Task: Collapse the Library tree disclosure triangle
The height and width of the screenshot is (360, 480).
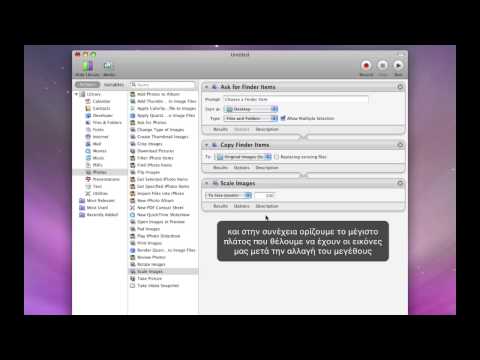Action: [76, 94]
